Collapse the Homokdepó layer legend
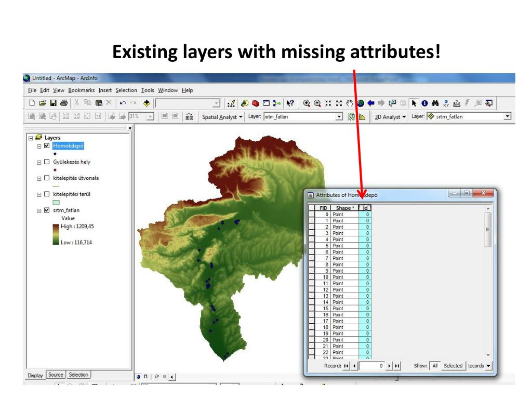 [x=39, y=146]
